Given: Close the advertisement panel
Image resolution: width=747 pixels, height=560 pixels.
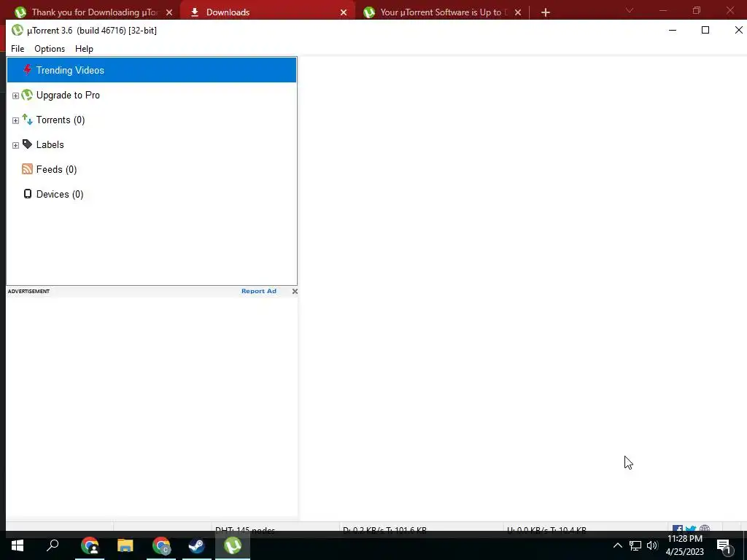Looking at the screenshot, I should (x=295, y=291).
